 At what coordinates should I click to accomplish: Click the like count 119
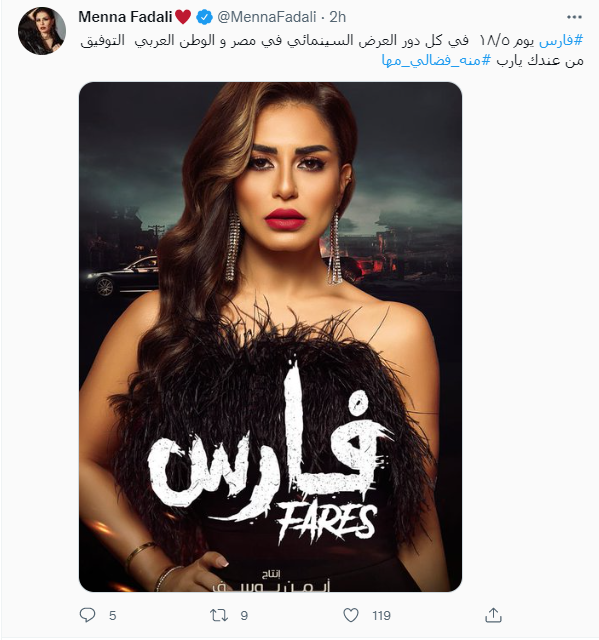pyautogui.click(x=382, y=615)
